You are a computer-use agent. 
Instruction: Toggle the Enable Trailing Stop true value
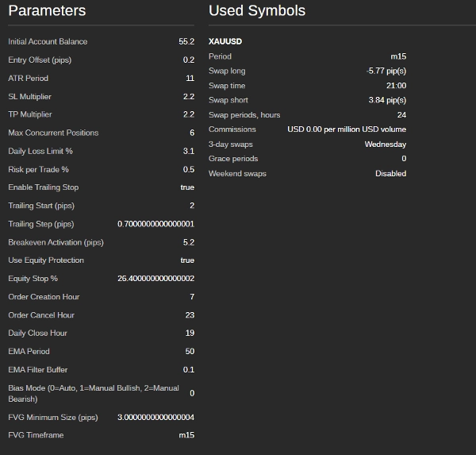187,187
